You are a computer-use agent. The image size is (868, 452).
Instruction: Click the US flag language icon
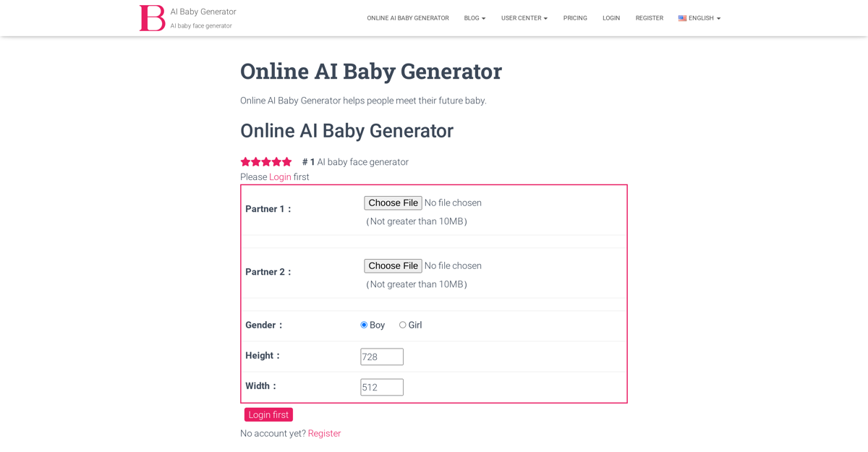click(682, 18)
